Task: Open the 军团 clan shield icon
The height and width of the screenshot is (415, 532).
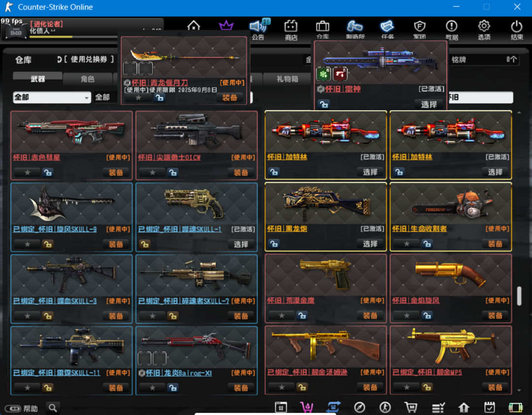Action: (x=420, y=30)
